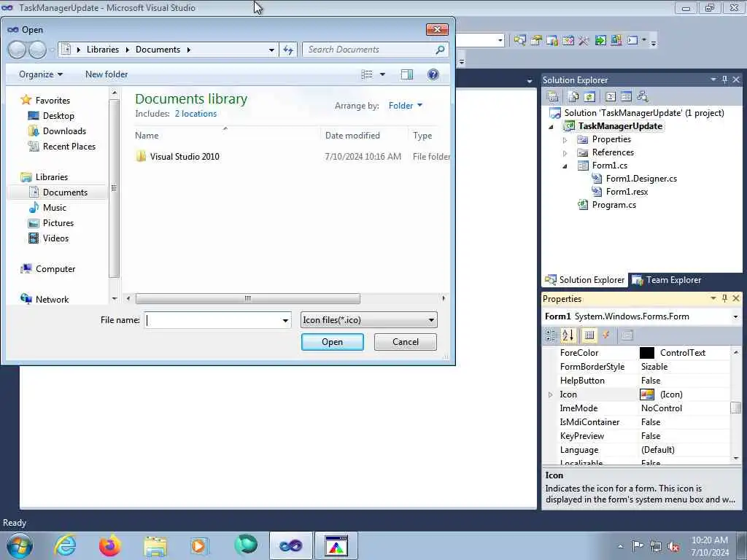Switch to the Team Explorer tab
This screenshot has width=747, height=560.
click(x=667, y=280)
